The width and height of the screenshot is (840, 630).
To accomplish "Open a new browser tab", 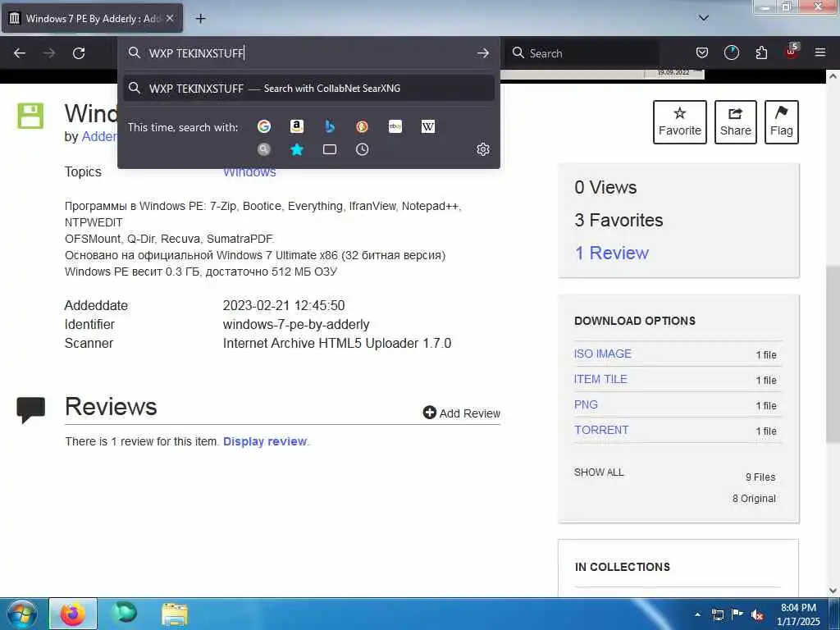I will pos(200,19).
